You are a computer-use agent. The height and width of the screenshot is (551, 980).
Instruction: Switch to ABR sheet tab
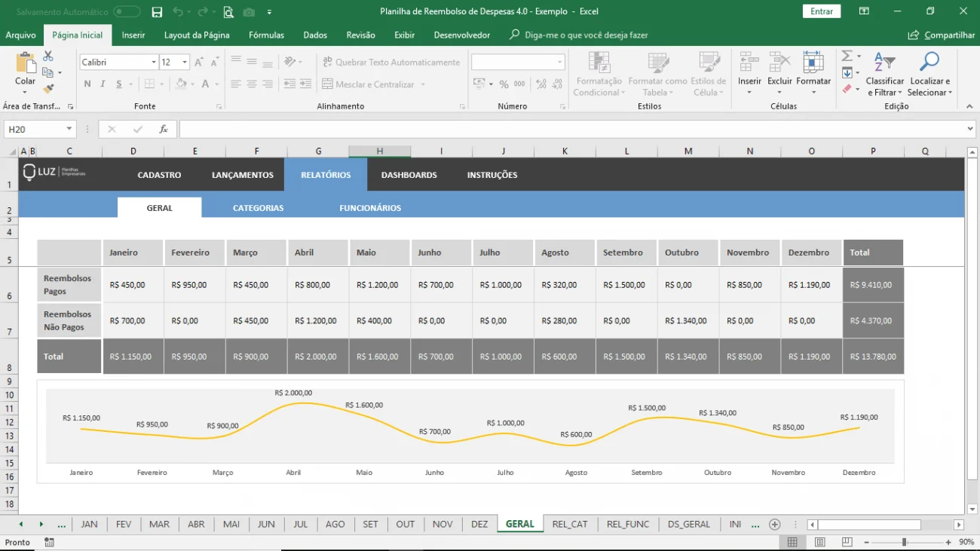196,524
